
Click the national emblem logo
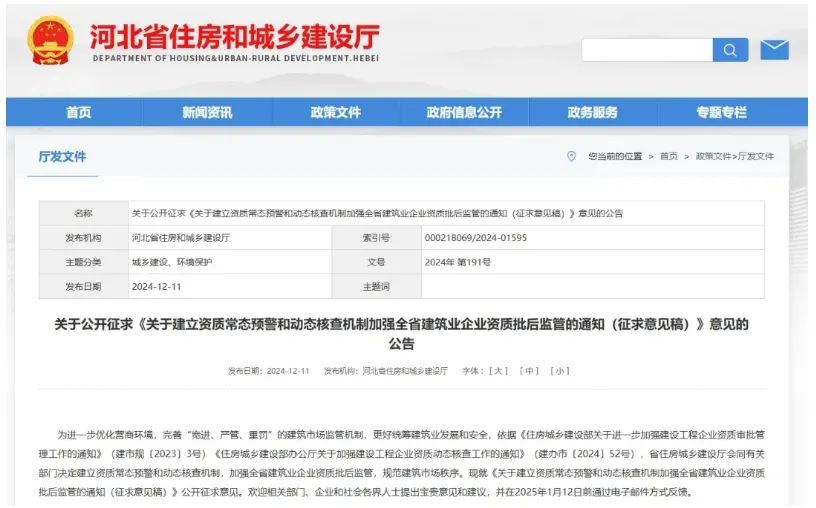click(50, 41)
